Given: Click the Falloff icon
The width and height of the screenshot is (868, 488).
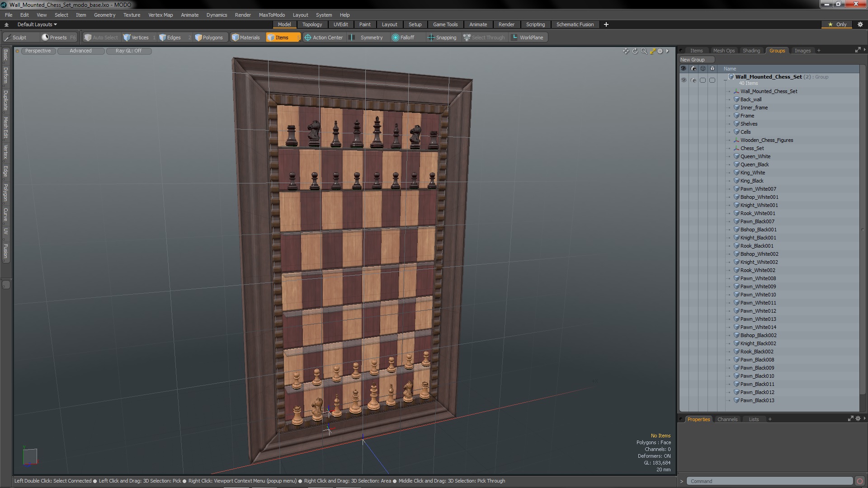Looking at the screenshot, I should tap(395, 38).
